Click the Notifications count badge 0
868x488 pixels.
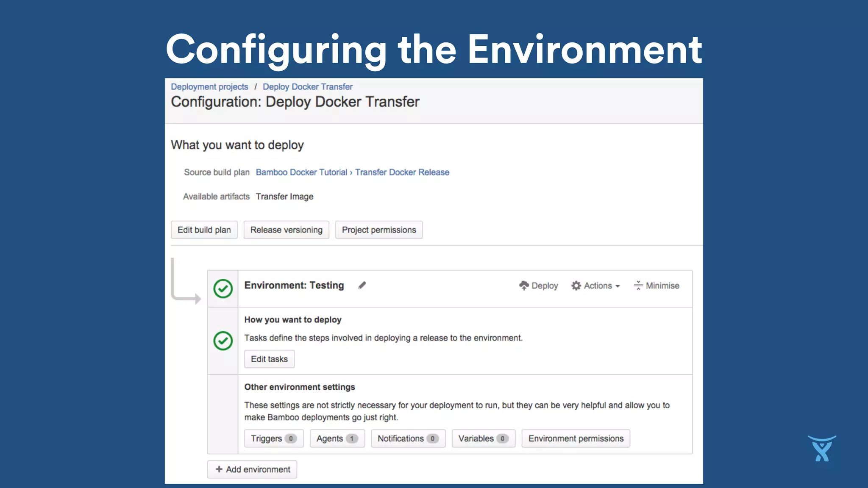(x=433, y=439)
